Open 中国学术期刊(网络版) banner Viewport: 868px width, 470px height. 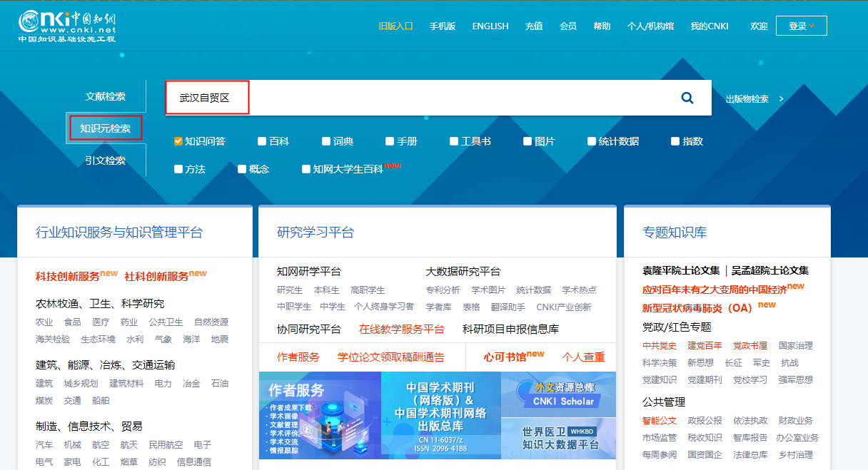pos(440,416)
